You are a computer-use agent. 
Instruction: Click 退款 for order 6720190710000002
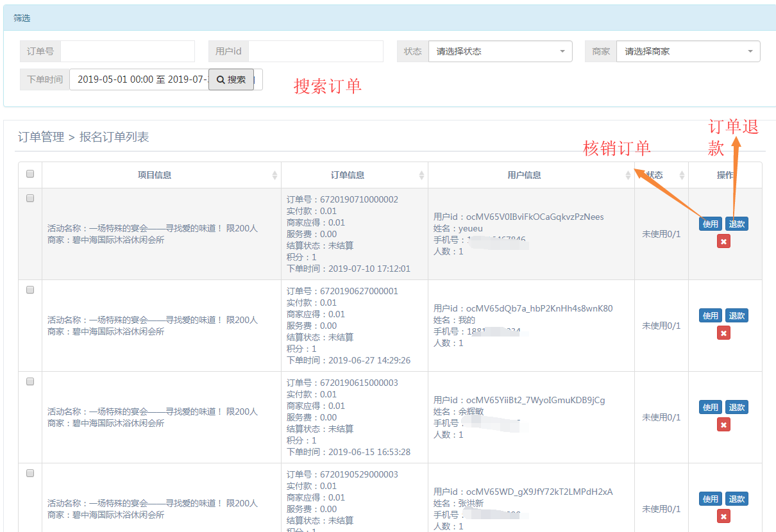coord(737,224)
